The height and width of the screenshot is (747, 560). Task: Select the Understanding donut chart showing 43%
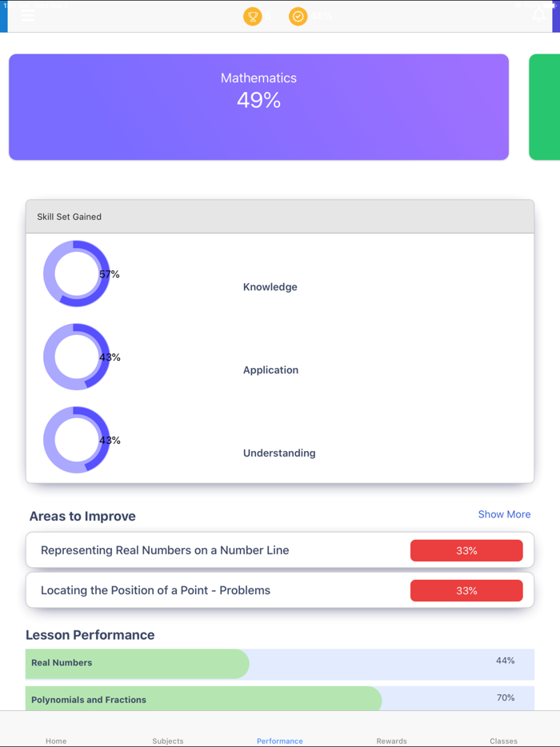[x=77, y=440]
